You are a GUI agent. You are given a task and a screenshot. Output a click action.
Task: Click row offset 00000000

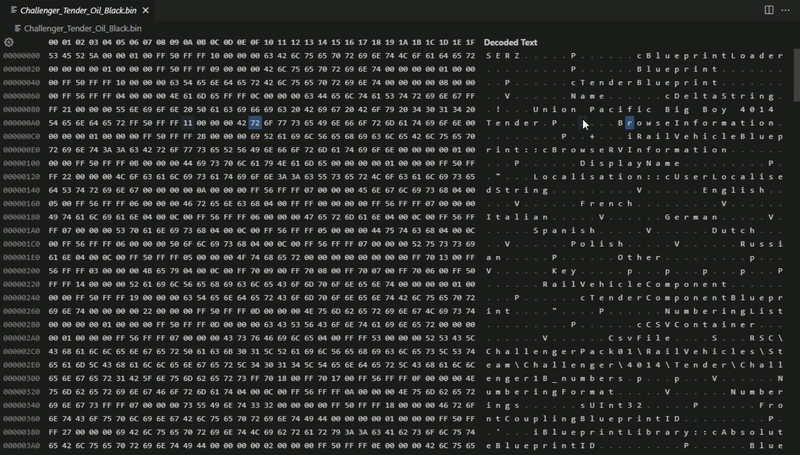(21, 56)
